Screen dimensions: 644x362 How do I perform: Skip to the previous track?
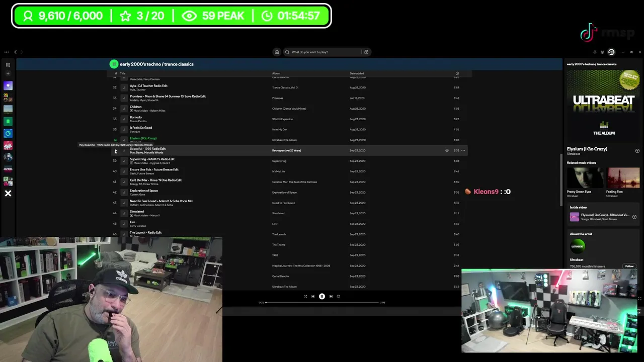tap(313, 296)
